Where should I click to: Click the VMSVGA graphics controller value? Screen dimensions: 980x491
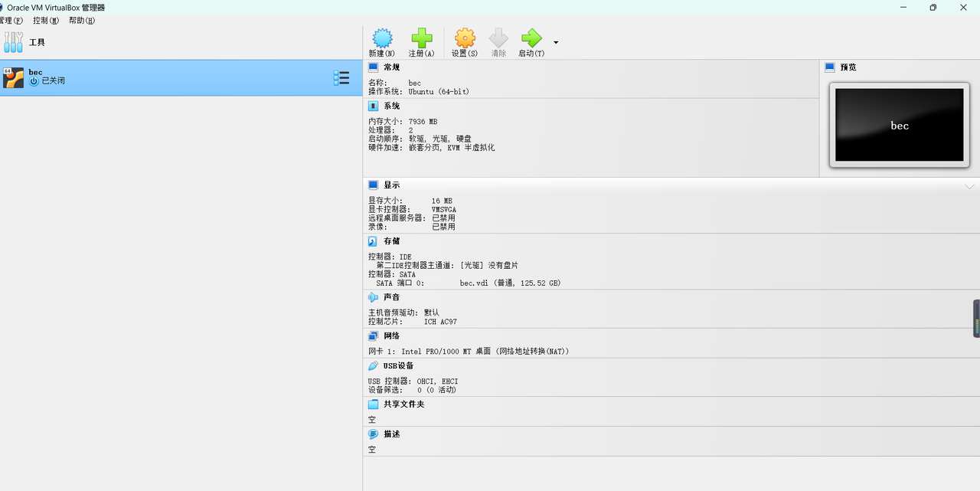coord(444,209)
